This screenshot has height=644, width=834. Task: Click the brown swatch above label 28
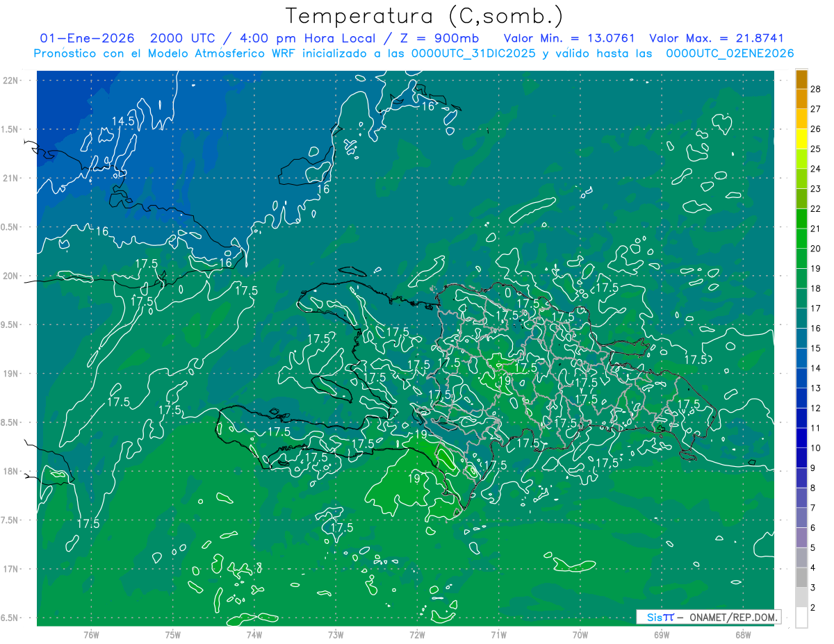click(801, 79)
